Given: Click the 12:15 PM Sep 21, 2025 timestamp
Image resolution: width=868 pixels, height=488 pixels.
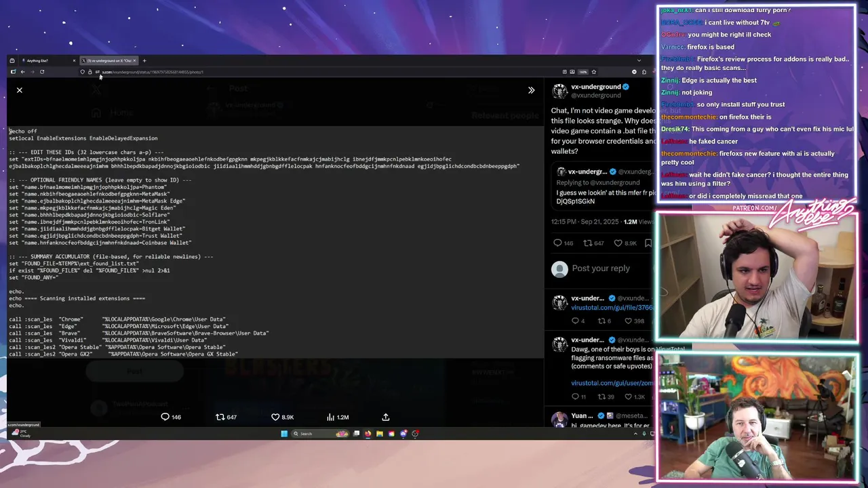Looking at the screenshot, I should [585, 222].
